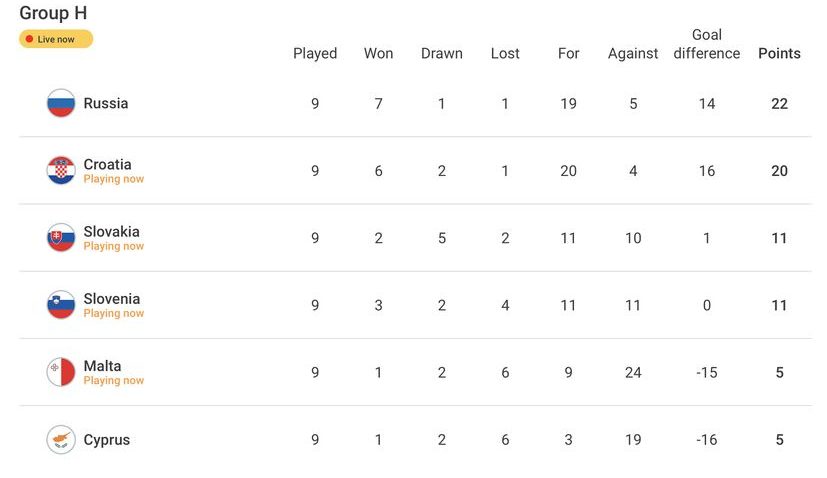Screen dimensions: 827x478
Task: Click the Cyprus flag icon
Action: point(61,440)
